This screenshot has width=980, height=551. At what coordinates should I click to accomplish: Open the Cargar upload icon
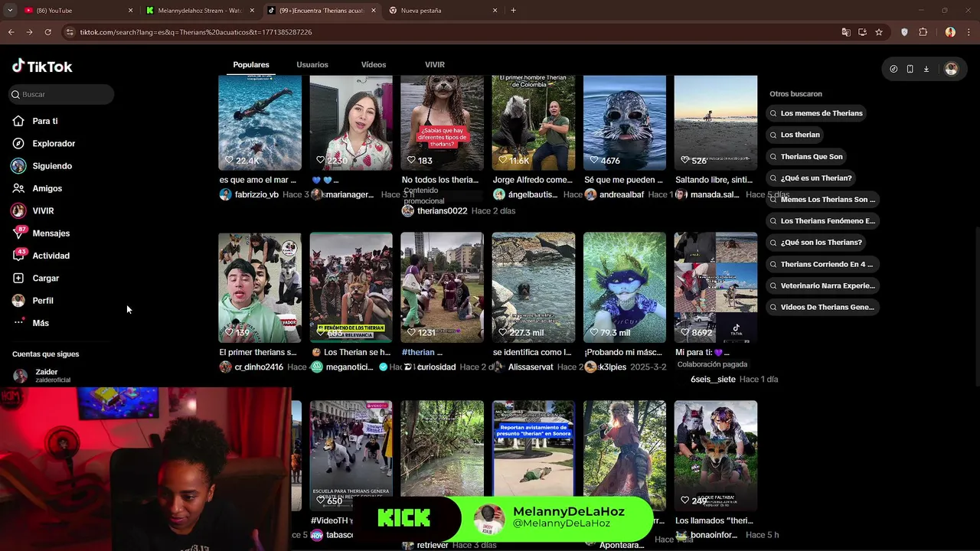[x=18, y=278]
